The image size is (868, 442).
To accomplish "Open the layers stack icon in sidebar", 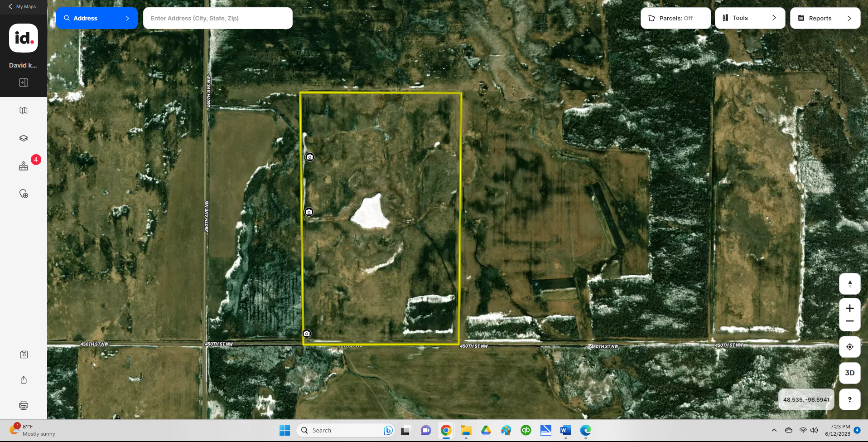I will click(x=24, y=138).
